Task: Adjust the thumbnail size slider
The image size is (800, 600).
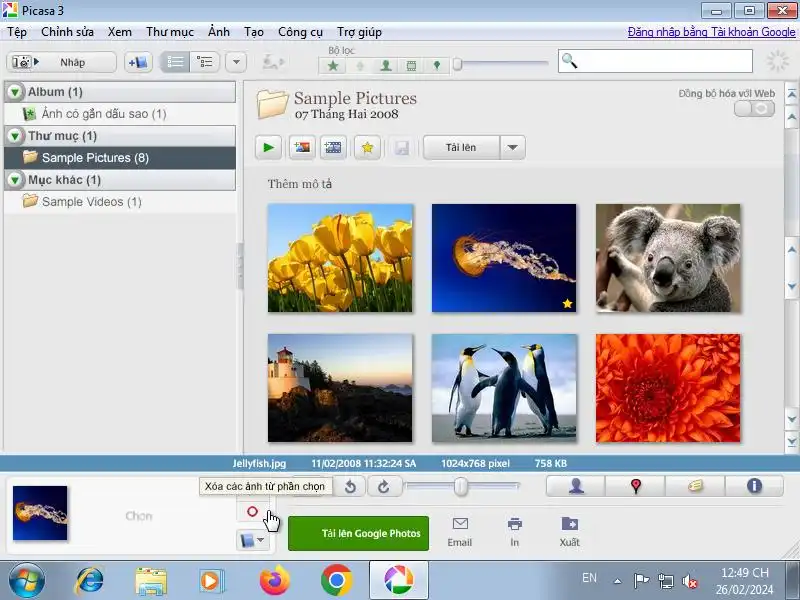Action: 461,486
